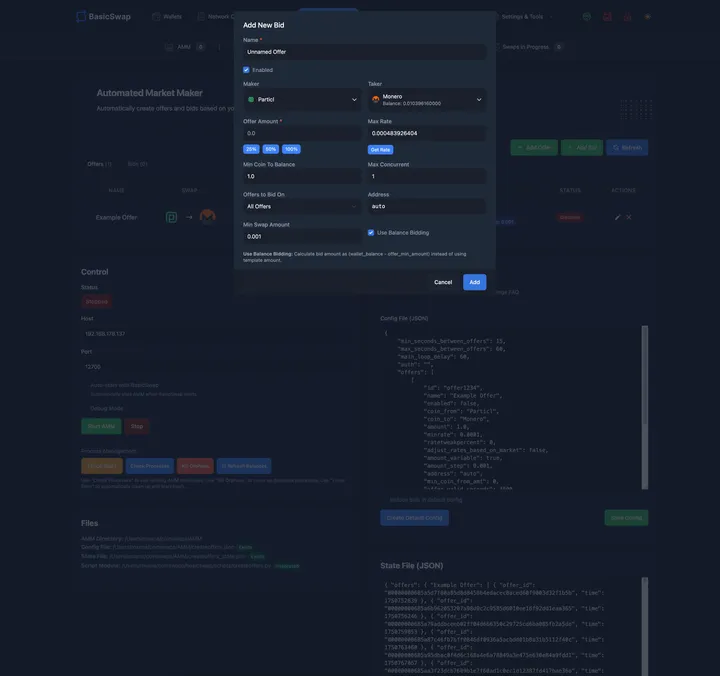This screenshot has width=720, height=676.
Task: Click the BasicSwap logo icon
Action: pos(81,17)
